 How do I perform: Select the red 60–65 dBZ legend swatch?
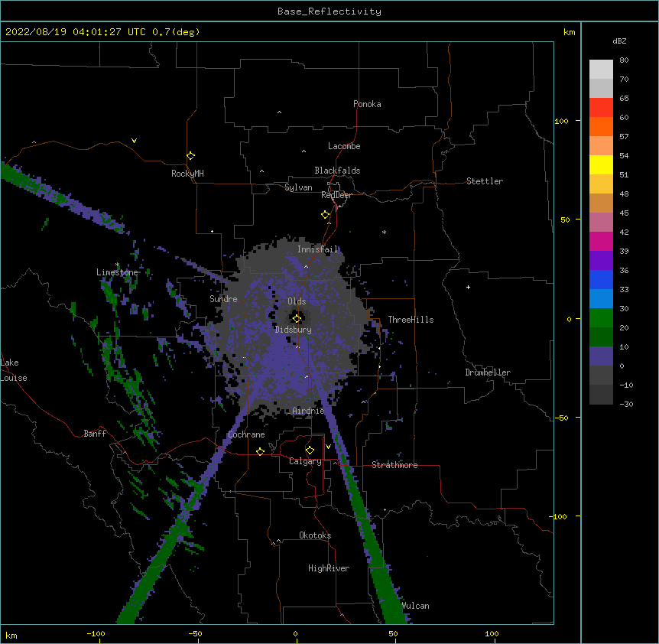601,108
